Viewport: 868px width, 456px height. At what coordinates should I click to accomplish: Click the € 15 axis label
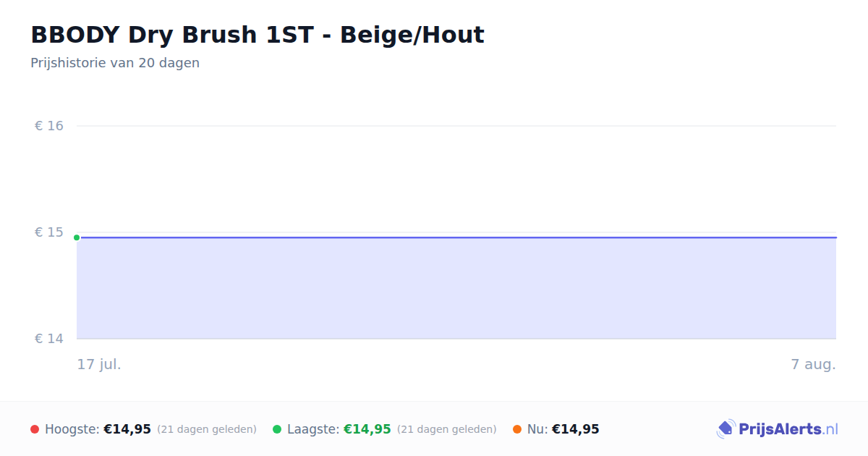click(49, 232)
